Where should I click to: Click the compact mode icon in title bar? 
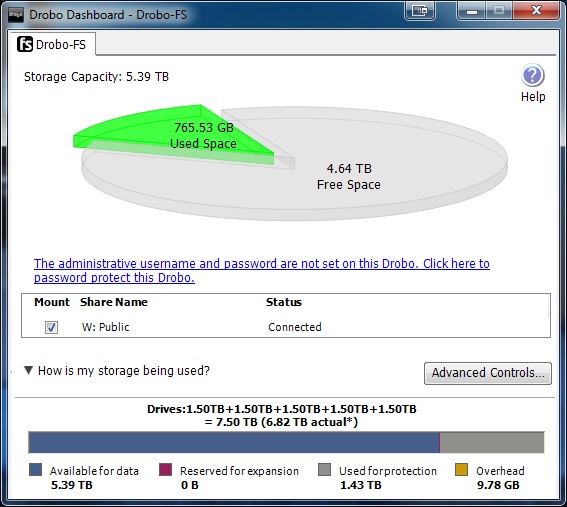tap(419, 11)
